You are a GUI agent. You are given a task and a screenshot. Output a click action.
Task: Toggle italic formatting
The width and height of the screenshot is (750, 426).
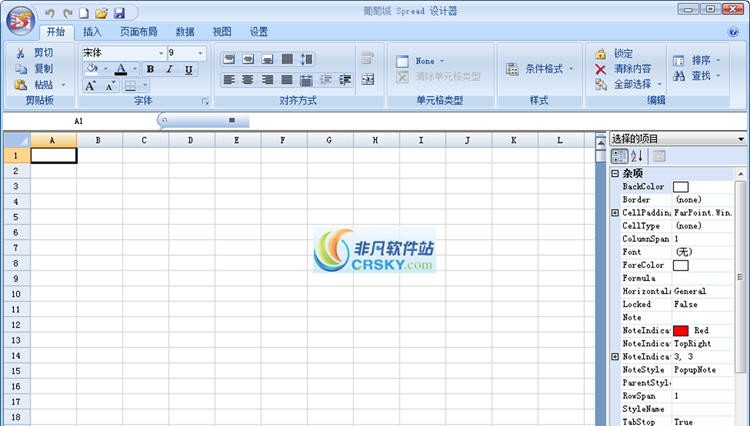[169, 69]
